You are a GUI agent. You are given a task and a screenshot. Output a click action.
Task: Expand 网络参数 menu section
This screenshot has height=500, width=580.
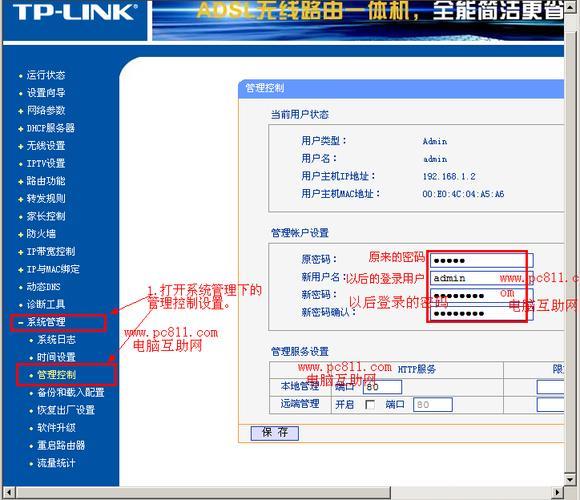point(45,110)
